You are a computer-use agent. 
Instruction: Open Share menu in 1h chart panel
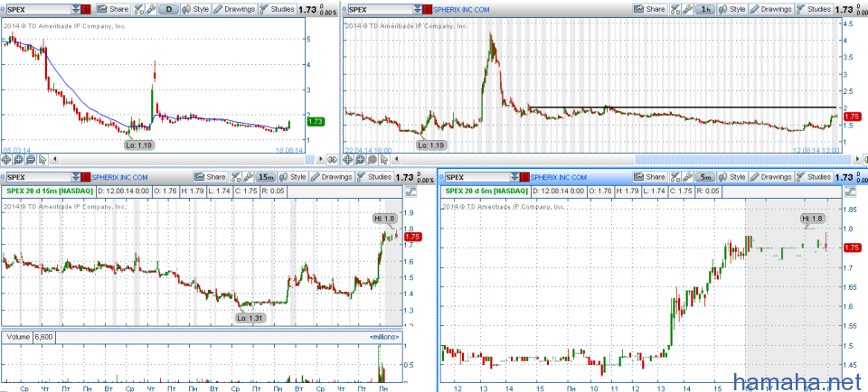(649, 9)
